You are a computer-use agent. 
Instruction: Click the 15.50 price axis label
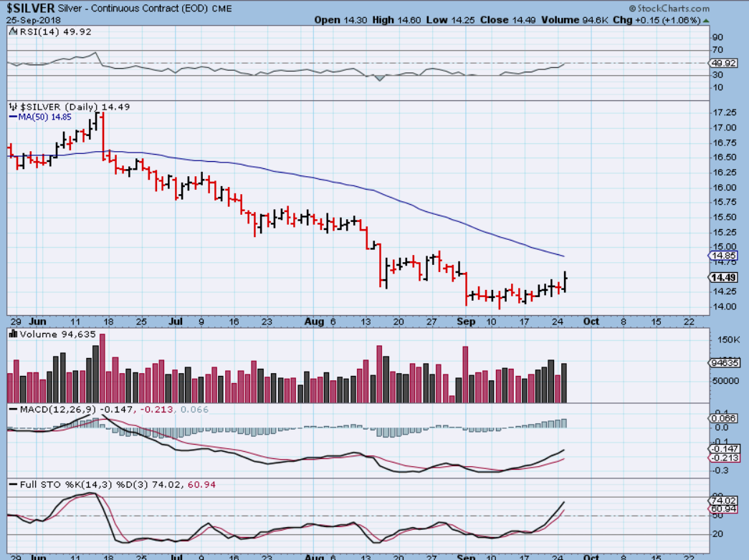click(x=724, y=217)
